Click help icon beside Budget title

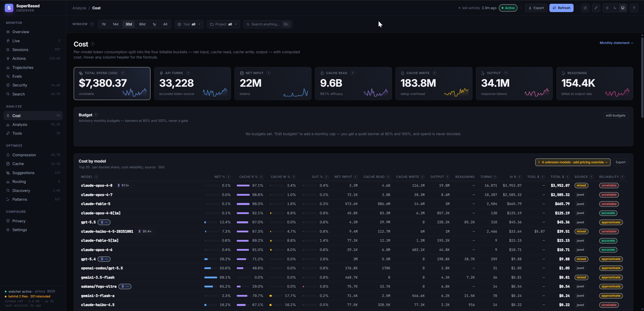[96, 115]
